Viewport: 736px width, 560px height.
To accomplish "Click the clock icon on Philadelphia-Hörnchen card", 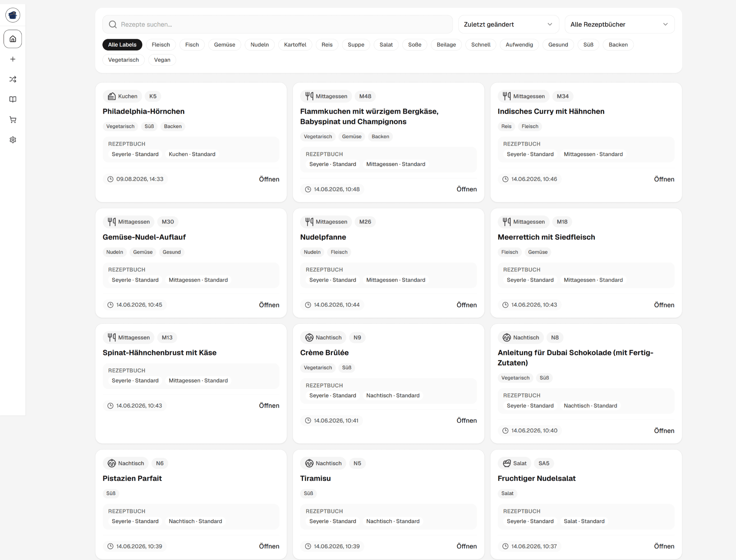I will pos(110,179).
